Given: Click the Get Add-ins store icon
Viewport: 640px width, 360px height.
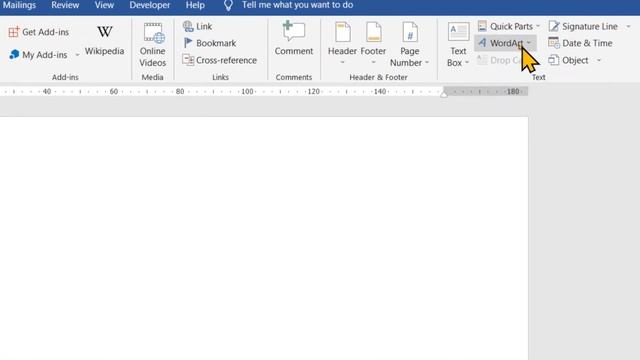Looking at the screenshot, I should 13,32.
